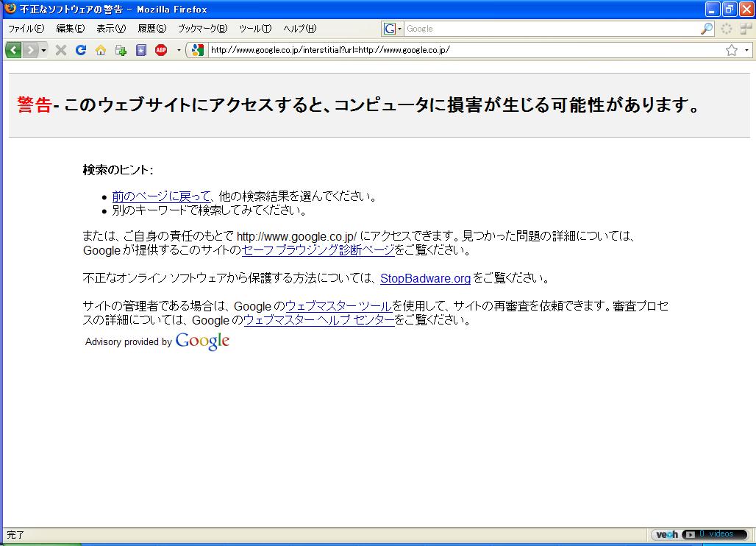Restore down the Firefox window

pos(730,9)
